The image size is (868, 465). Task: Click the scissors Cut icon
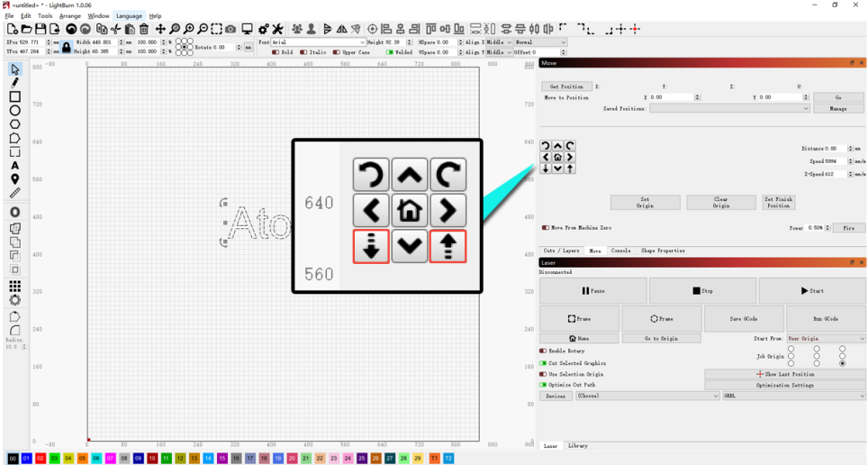115,29
